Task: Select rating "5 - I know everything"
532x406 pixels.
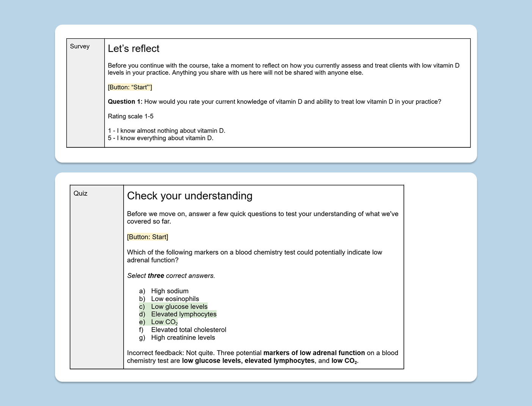Action: [160, 138]
